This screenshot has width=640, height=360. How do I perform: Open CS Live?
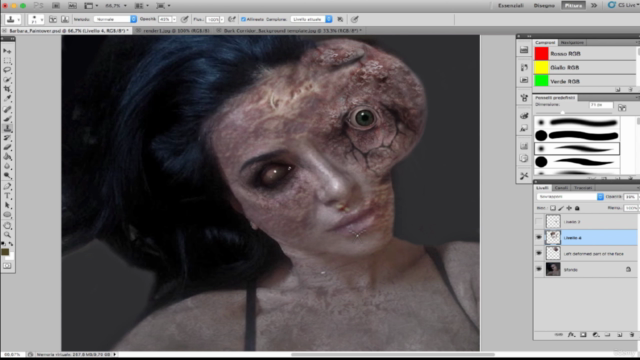tap(623, 5)
